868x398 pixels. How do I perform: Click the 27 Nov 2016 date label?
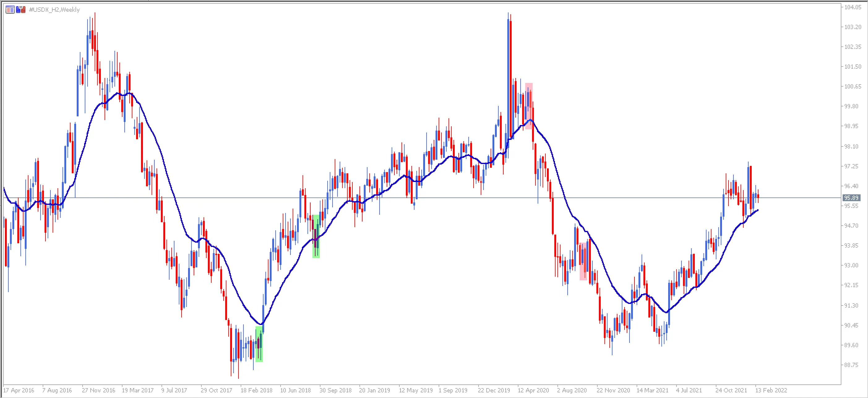(98, 390)
